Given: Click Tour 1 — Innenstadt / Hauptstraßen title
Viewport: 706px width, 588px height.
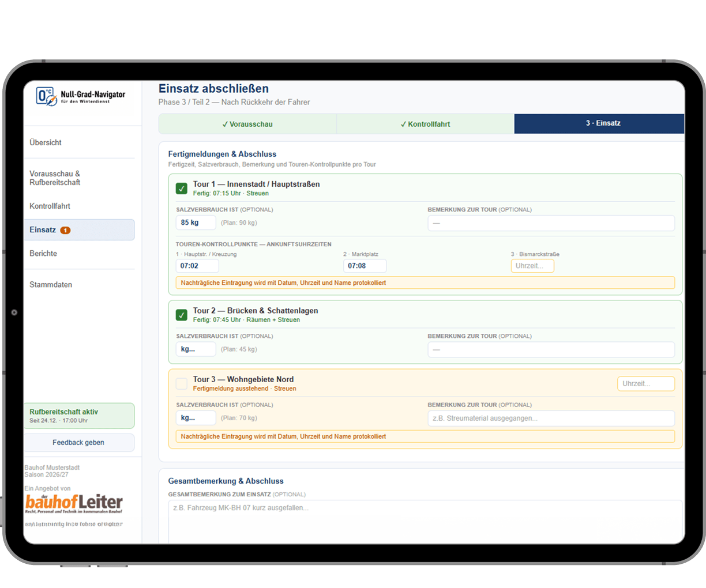Looking at the screenshot, I should (256, 184).
